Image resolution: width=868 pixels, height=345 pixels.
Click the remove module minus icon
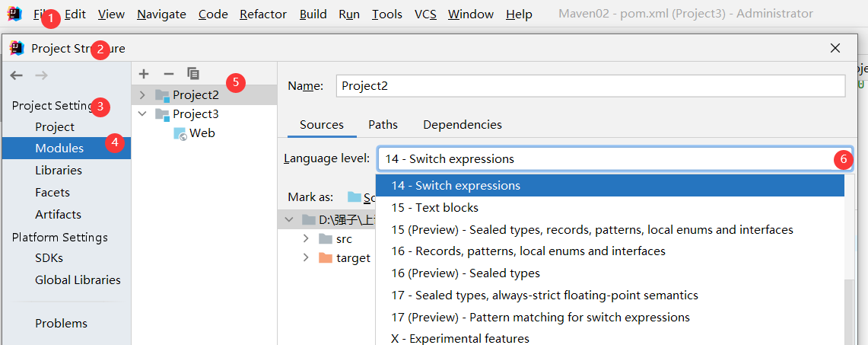(x=169, y=74)
